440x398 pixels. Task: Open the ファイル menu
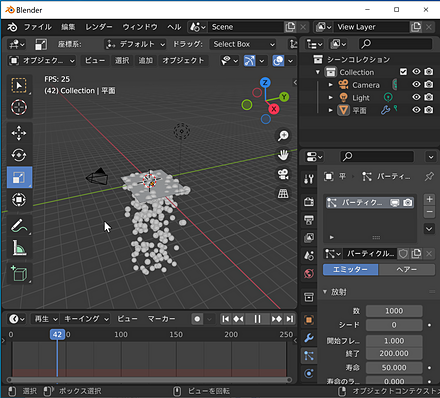tap(38, 27)
